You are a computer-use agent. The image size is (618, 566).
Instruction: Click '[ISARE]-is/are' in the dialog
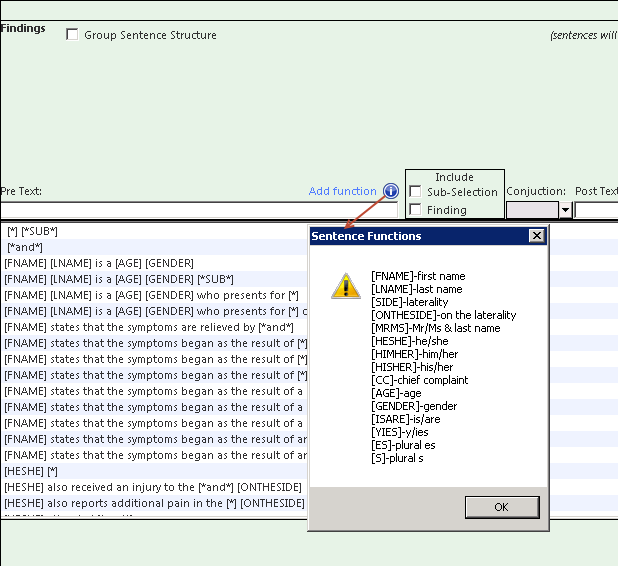pos(406,419)
